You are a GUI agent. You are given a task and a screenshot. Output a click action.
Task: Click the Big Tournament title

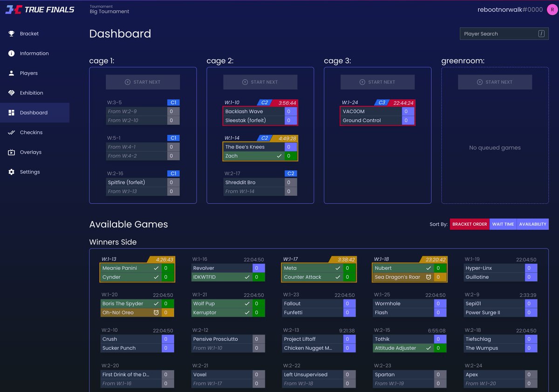click(109, 12)
